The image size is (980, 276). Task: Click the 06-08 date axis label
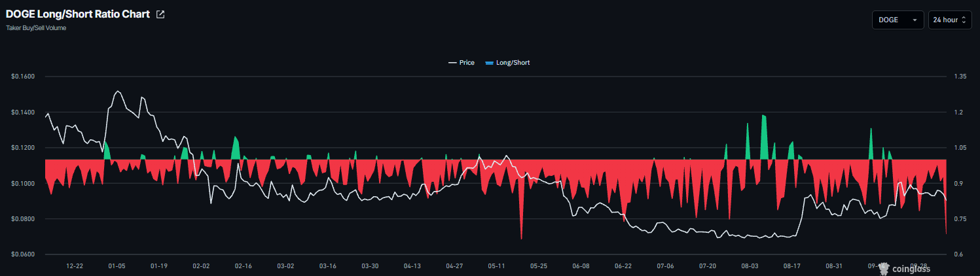click(581, 266)
